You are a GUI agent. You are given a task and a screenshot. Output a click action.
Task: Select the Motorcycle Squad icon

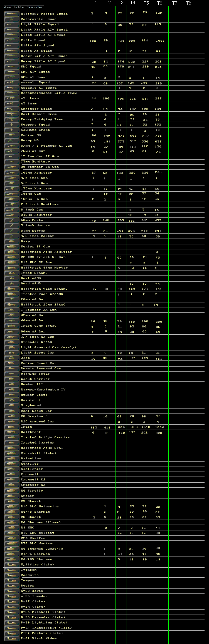click(x=12, y=19)
